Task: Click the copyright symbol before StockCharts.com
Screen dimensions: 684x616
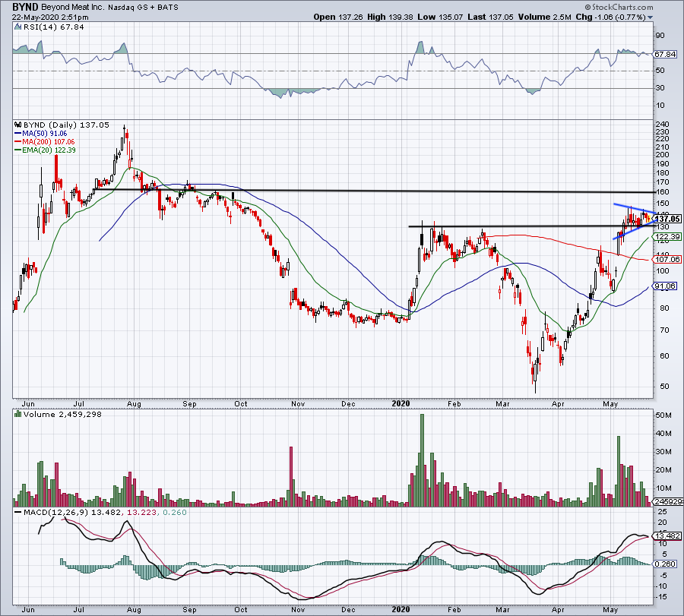Action: [x=587, y=7]
